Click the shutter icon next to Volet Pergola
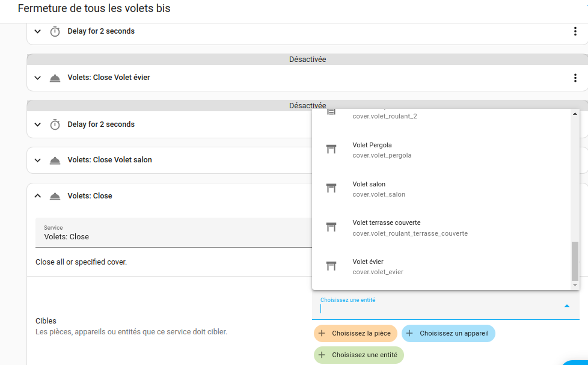The height and width of the screenshot is (365, 588). [x=331, y=149]
